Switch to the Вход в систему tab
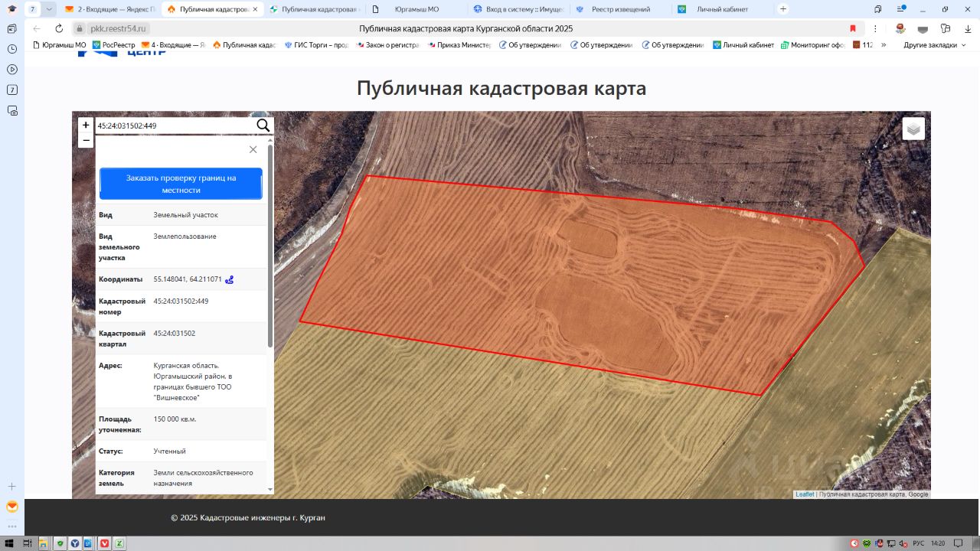Viewport: 980px width, 551px height. [518, 9]
